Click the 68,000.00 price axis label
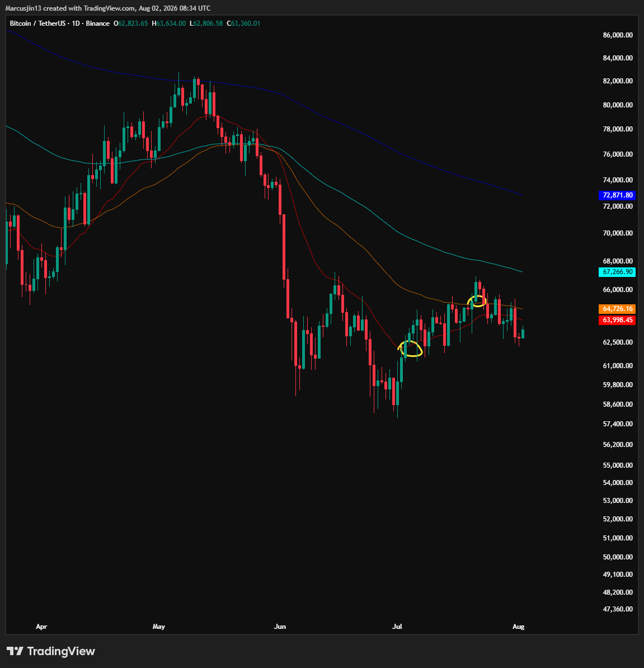The height and width of the screenshot is (668, 644). (x=618, y=261)
